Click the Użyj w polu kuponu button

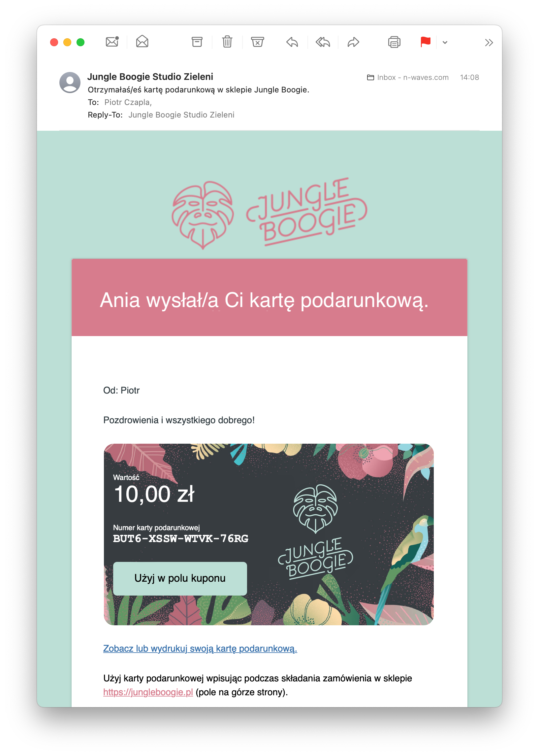180,578
